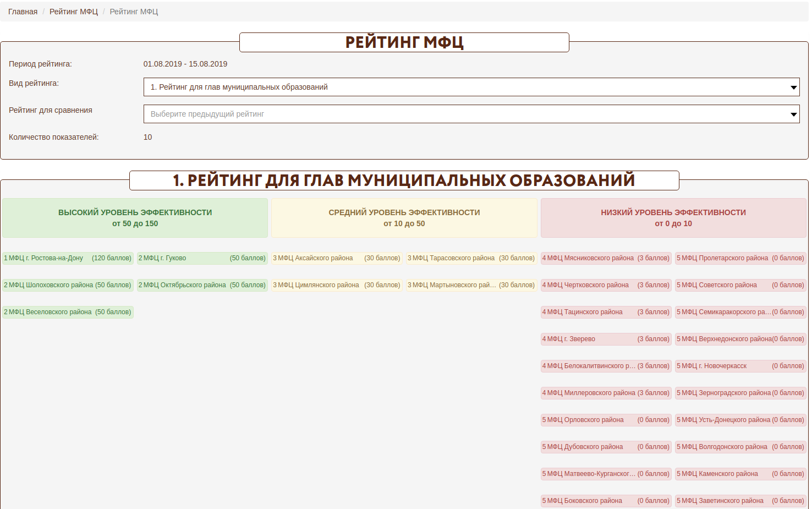Open 'МФЦ г. Зверево' entry
812x509 pixels.
pos(606,339)
